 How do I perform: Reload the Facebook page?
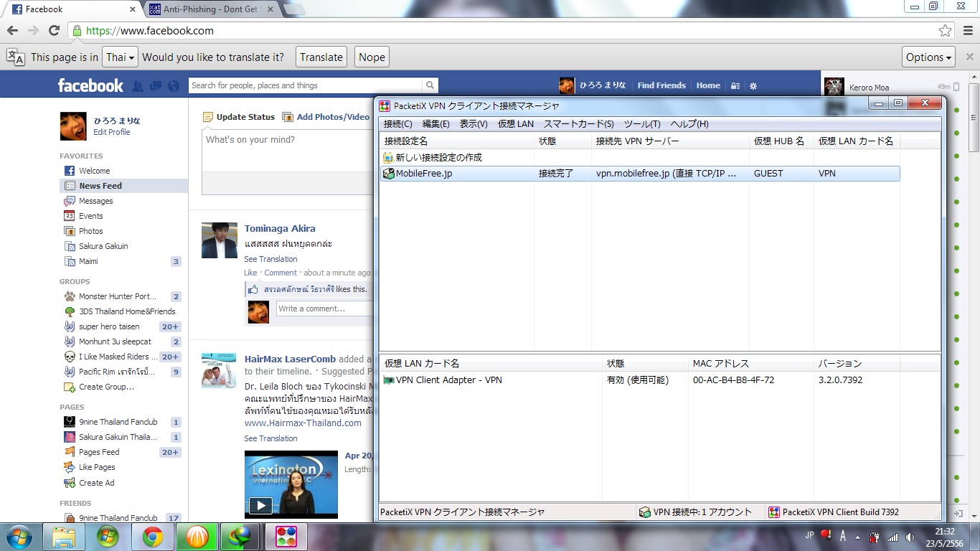54,30
